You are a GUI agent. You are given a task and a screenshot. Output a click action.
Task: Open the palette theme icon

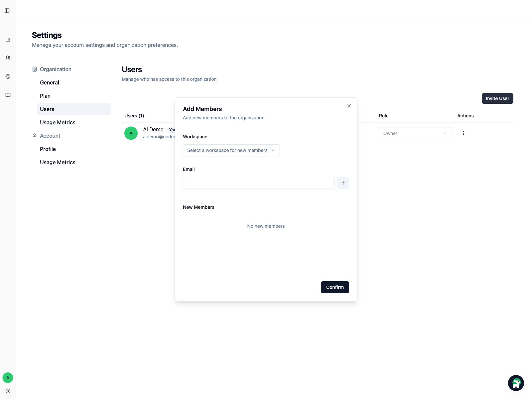click(8, 76)
